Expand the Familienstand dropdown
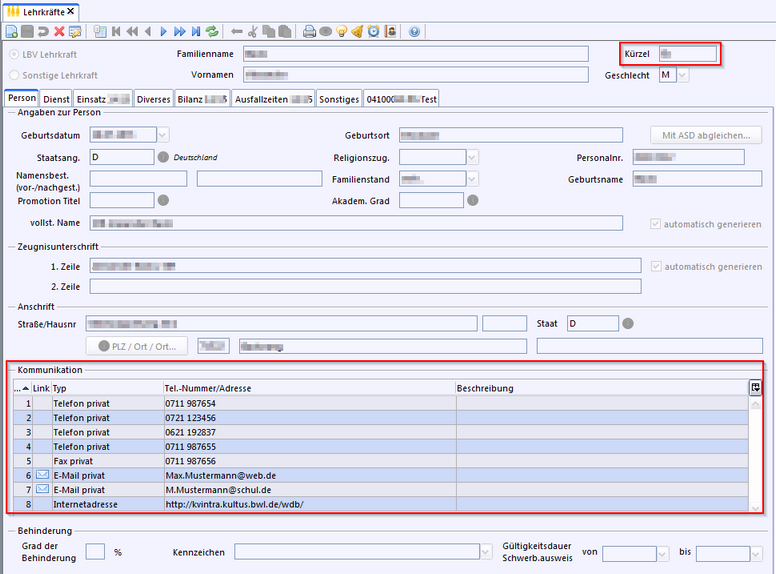Viewport: 776px width, 574px height. (x=471, y=179)
